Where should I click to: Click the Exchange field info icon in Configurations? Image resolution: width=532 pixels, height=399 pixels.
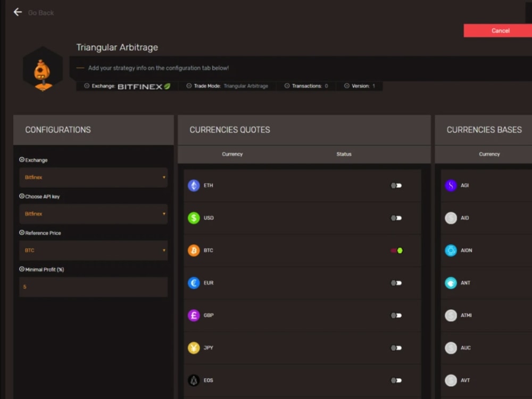[22, 160]
